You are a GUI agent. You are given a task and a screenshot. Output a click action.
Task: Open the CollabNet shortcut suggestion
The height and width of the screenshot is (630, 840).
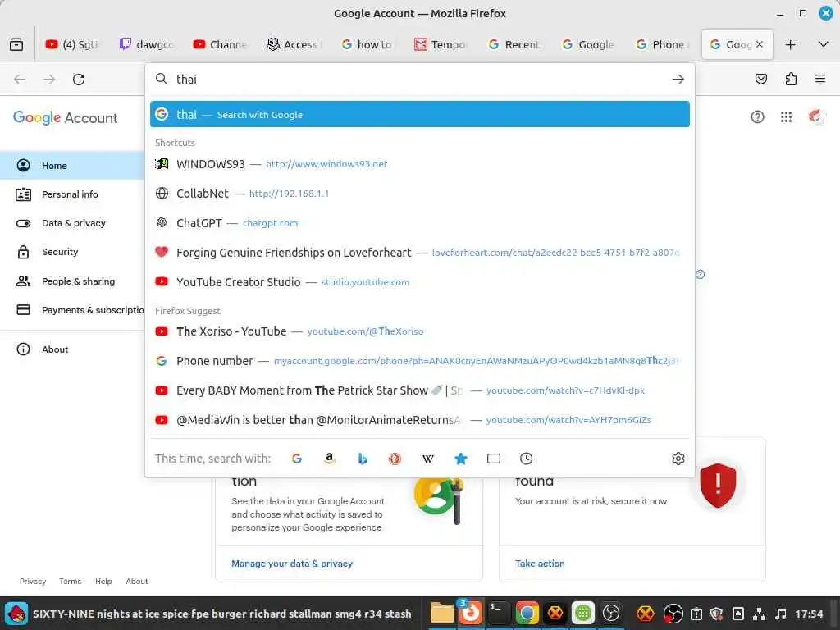point(420,194)
